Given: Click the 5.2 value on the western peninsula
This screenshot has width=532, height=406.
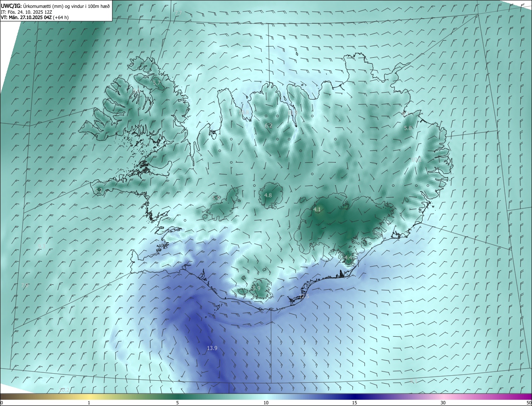Looking at the screenshot, I should pyautogui.click(x=99, y=191).
